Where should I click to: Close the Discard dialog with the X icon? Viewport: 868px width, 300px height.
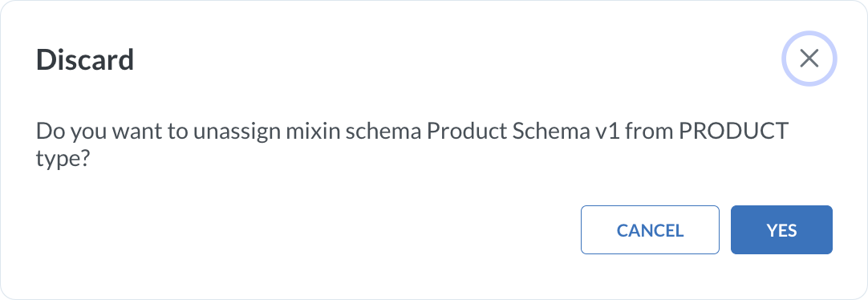click(809, 59)
